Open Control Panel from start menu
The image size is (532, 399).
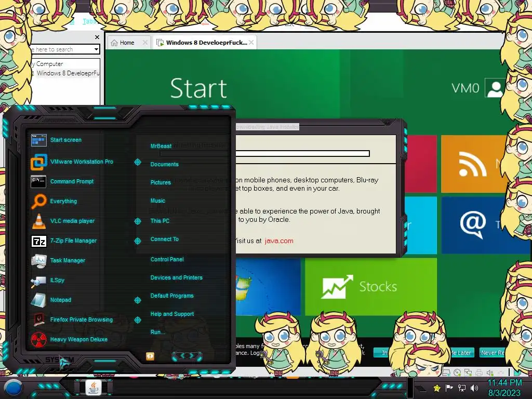[x=167, y=259]
